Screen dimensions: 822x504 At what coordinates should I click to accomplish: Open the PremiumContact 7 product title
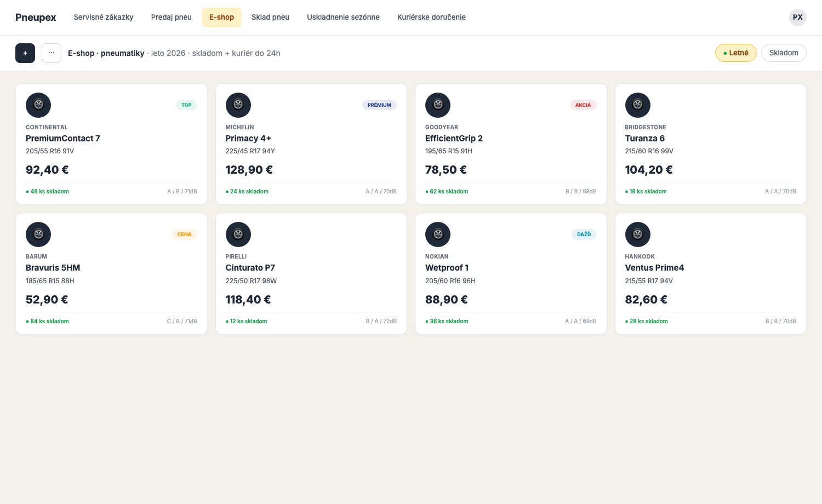[x=63, y=139]
